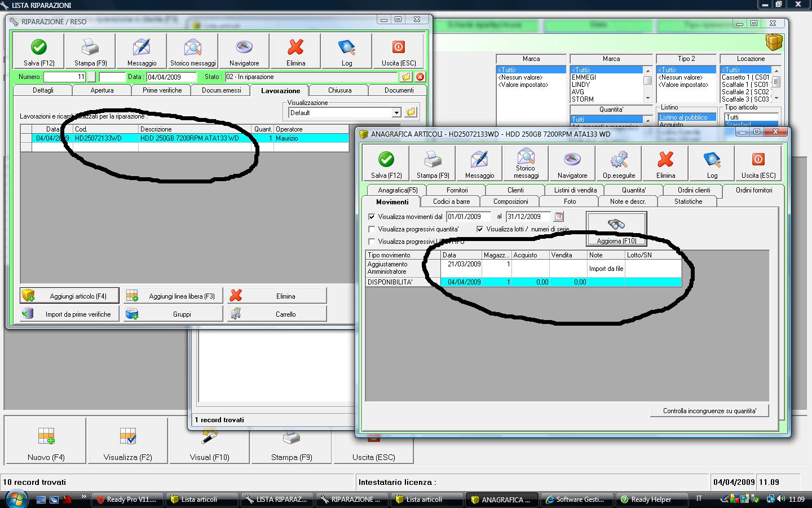The image size is (812, 508).
Task: Open Ready Helper from taskbar
Action: click(x=651, y=500)
